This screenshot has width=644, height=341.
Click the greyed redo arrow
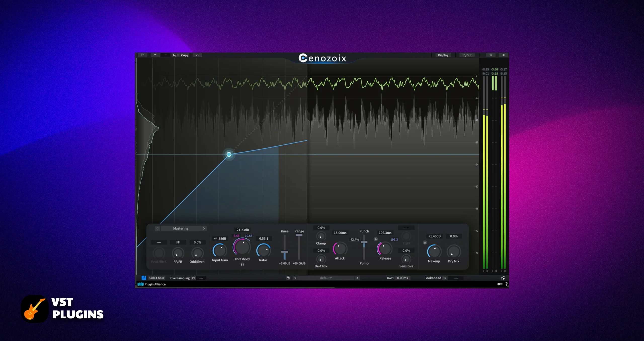[x=165, y=55]
